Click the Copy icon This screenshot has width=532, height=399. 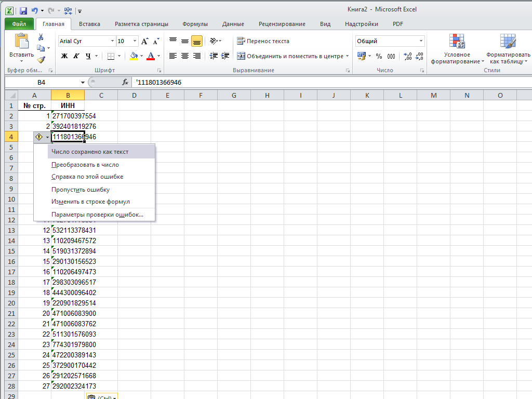[41, 48]
